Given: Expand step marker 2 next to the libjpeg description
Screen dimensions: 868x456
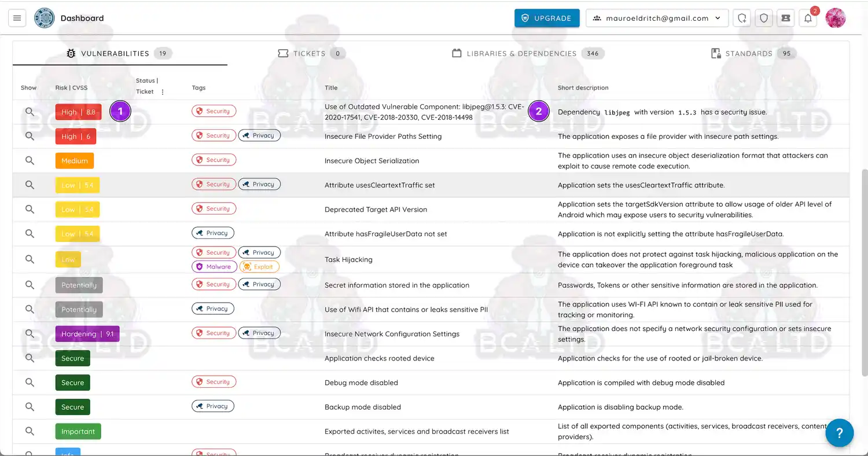Looking at the screenshot, I should point(539,111).
